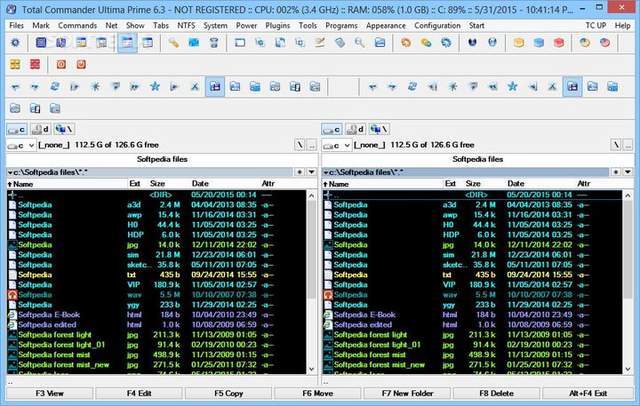Toggle the highlighted folder icon in right panel toolbar
Screen dimensions: 640x406
click(x=573, y=87)
